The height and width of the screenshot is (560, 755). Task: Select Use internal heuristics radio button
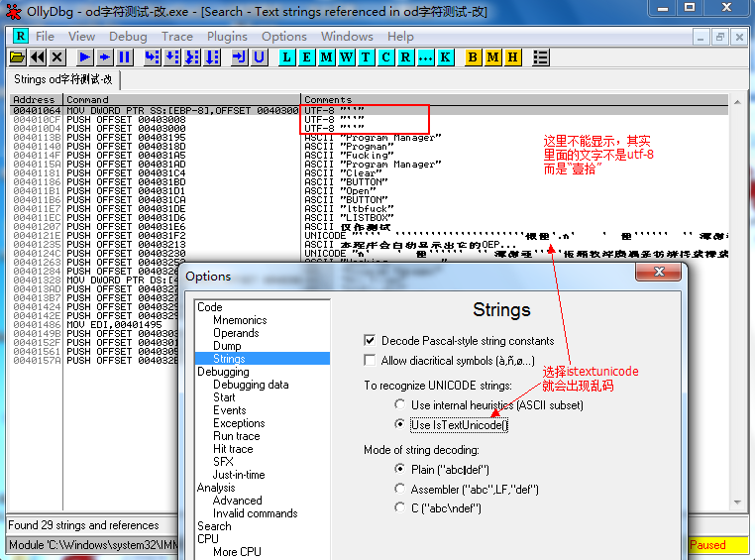399,404
